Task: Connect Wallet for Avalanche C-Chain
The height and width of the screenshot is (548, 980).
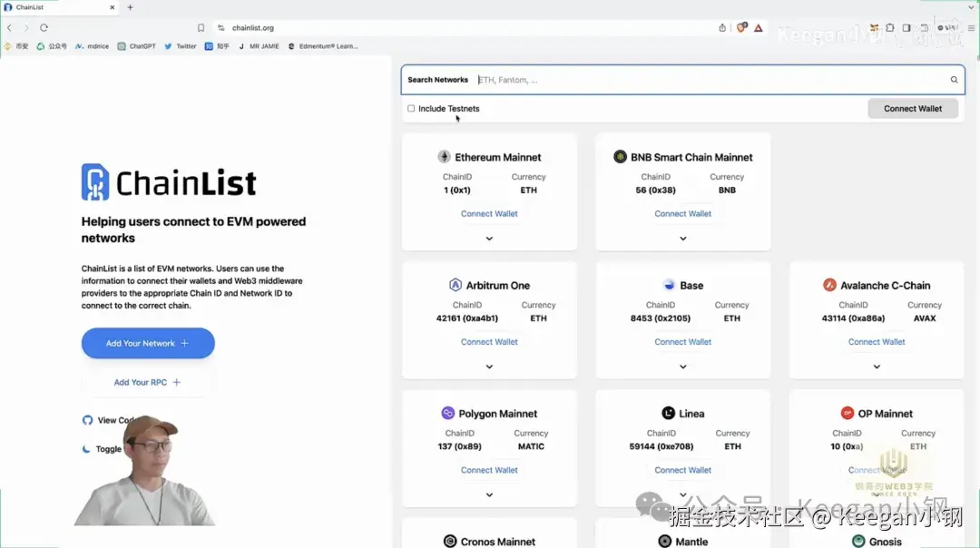Action: click(877, 342)
